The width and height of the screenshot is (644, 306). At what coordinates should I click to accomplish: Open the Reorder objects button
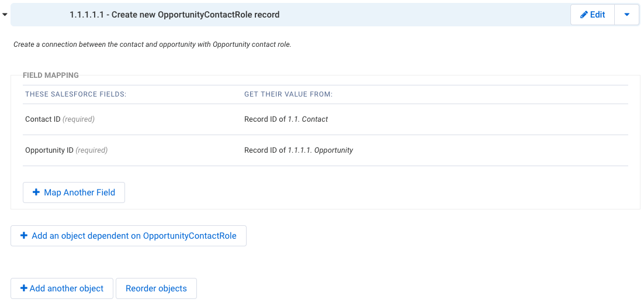(156, 288)
